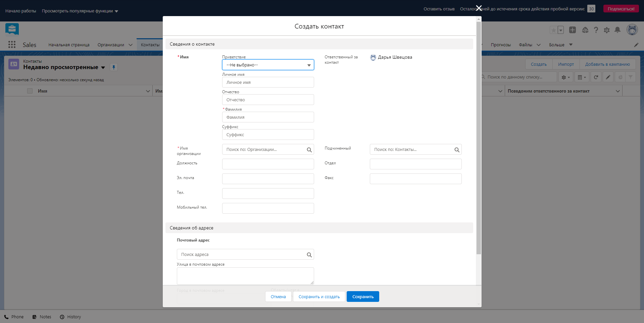
Task: Open the user profile avatar
Action: [632, 30]
